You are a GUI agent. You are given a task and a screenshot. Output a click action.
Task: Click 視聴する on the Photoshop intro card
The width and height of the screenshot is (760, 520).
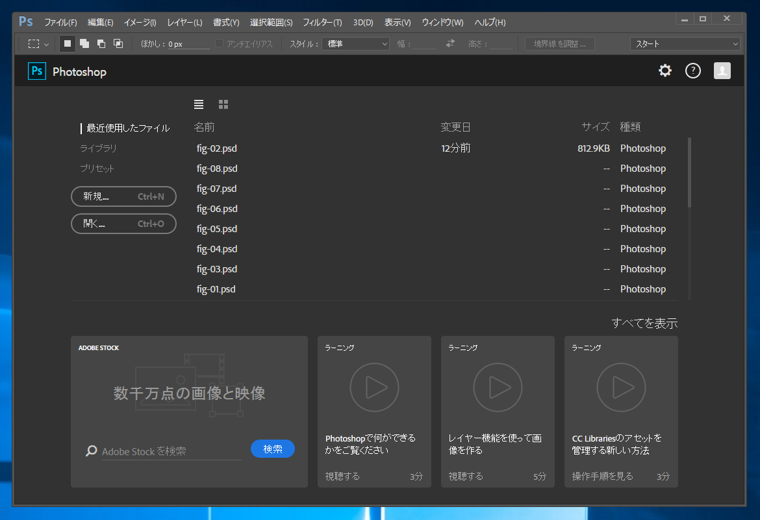pos(343,476)
